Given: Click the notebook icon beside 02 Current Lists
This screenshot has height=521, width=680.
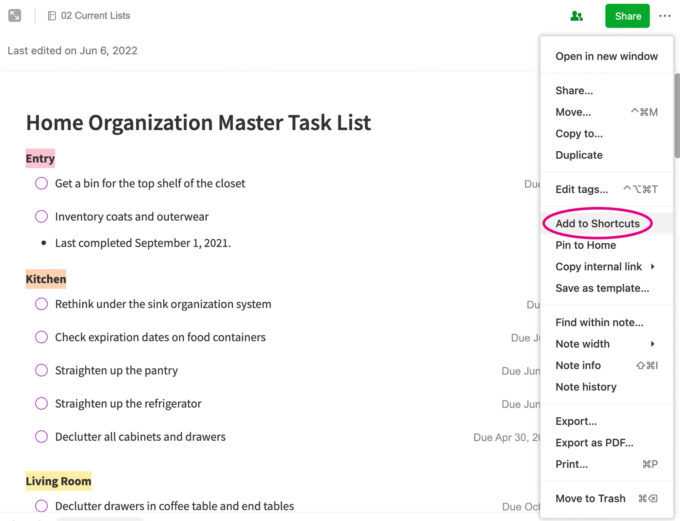Looking at the screenshot, I should (x=52, y=16).
